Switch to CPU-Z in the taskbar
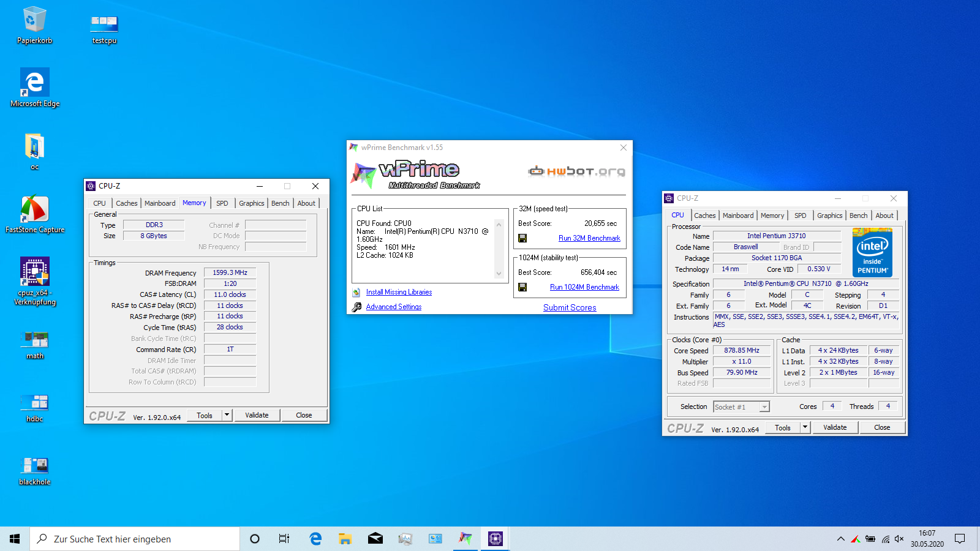Screen dimensions: 980x551 [495, 539]
